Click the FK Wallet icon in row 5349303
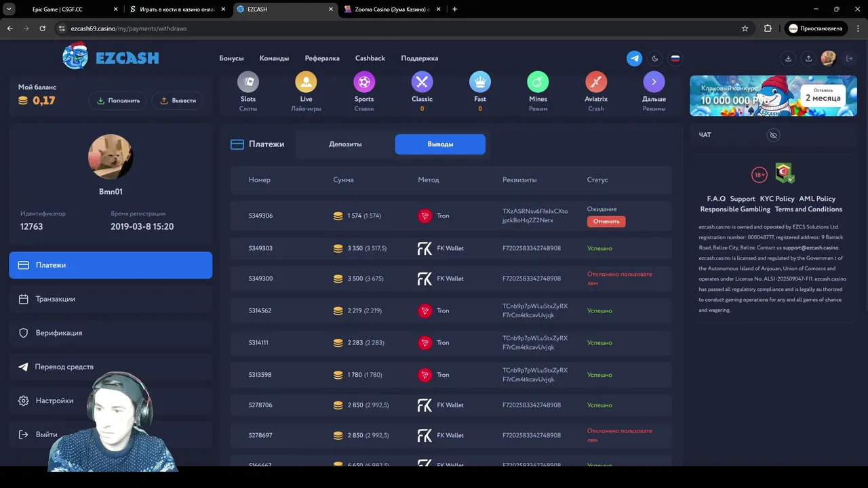 pos(425,249)
